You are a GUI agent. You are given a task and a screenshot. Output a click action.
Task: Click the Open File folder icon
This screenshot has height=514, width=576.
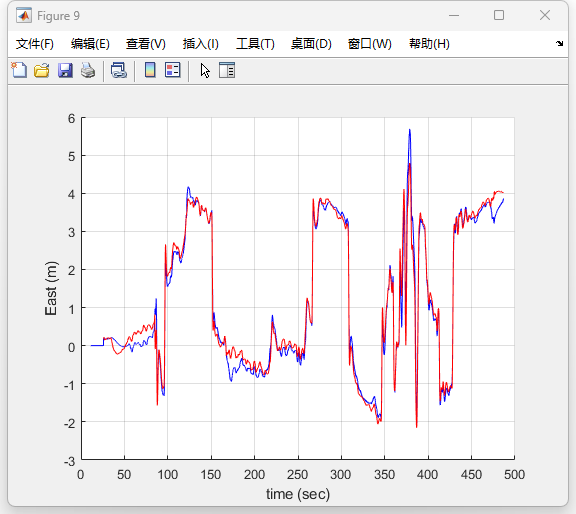[x=42, y=70]
